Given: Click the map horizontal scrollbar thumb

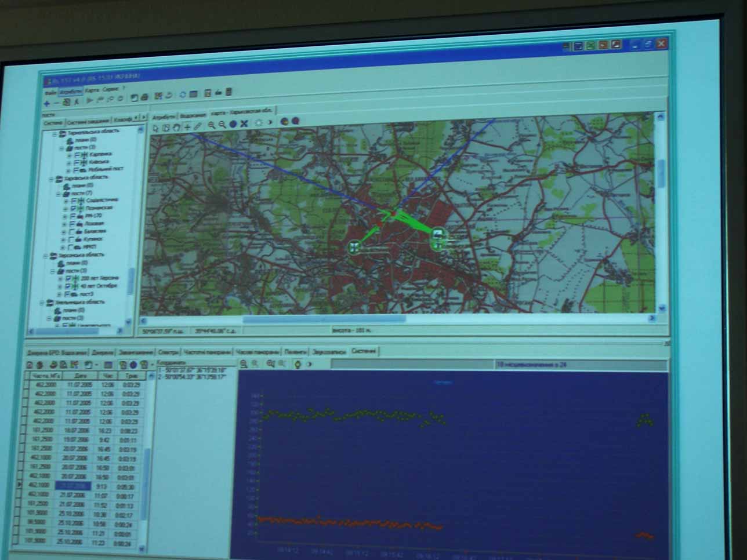Looking at the screenshot, I should point(324,319).
